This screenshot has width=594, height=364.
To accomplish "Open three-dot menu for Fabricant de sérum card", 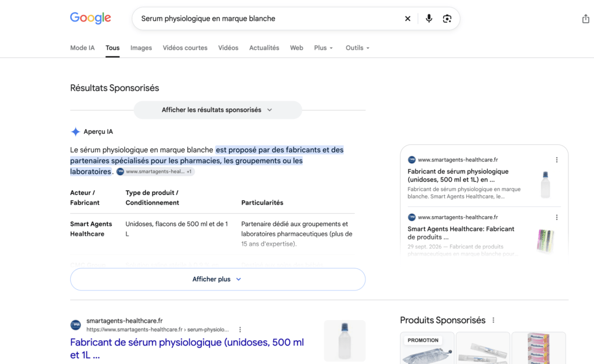I will (x=557, y=160).
